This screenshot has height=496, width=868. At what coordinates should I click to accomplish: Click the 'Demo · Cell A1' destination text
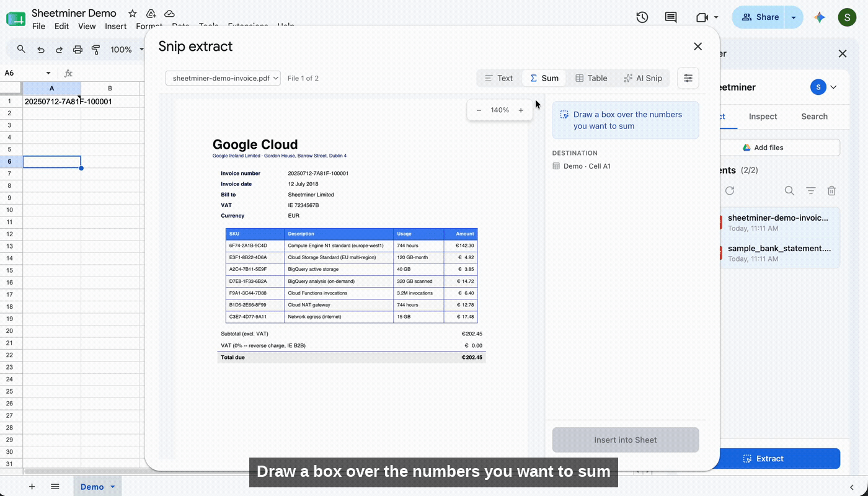[x=587, y=166]
